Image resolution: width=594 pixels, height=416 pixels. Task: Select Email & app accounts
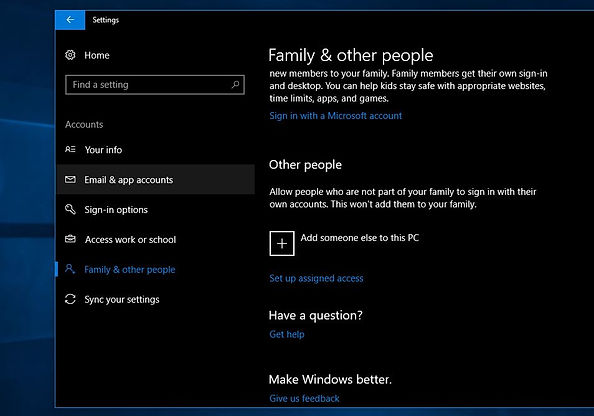click(x=156, y=180)
